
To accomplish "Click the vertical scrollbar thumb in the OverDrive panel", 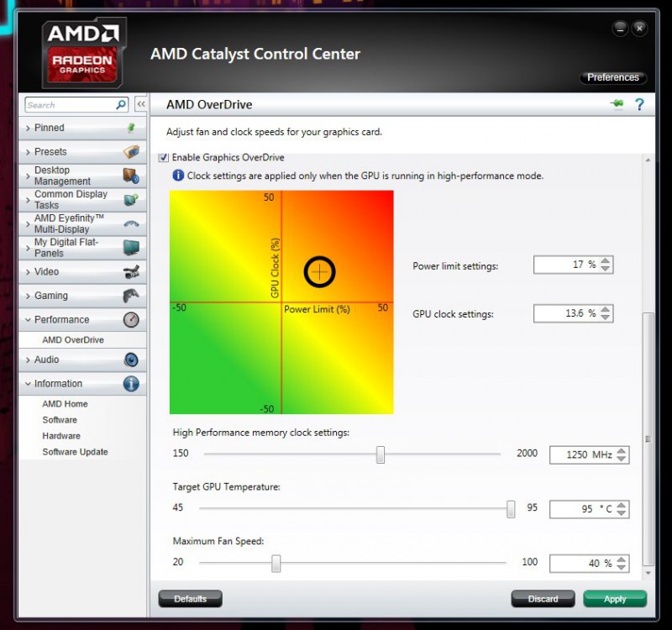I will click(648, 439).
